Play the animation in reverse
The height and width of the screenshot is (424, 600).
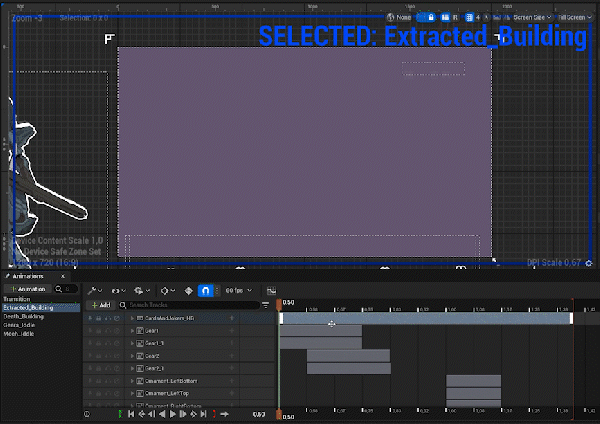[x=162, y=414]
